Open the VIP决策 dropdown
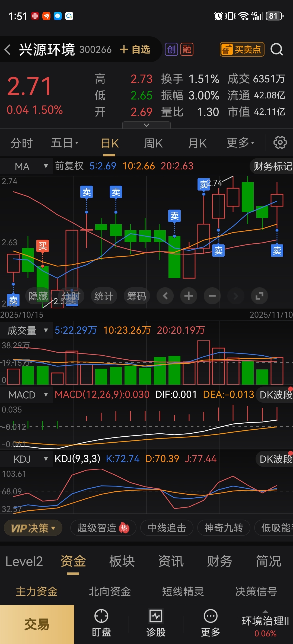The width and height of the screenshot is (293, 644). click(33, 528)
